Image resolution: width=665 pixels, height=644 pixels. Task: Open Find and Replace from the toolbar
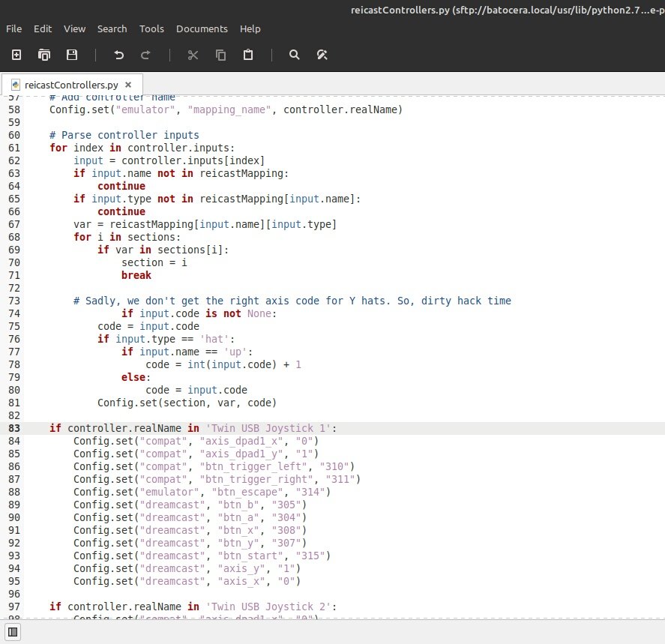pyautogui.click(x=322, y=54)
